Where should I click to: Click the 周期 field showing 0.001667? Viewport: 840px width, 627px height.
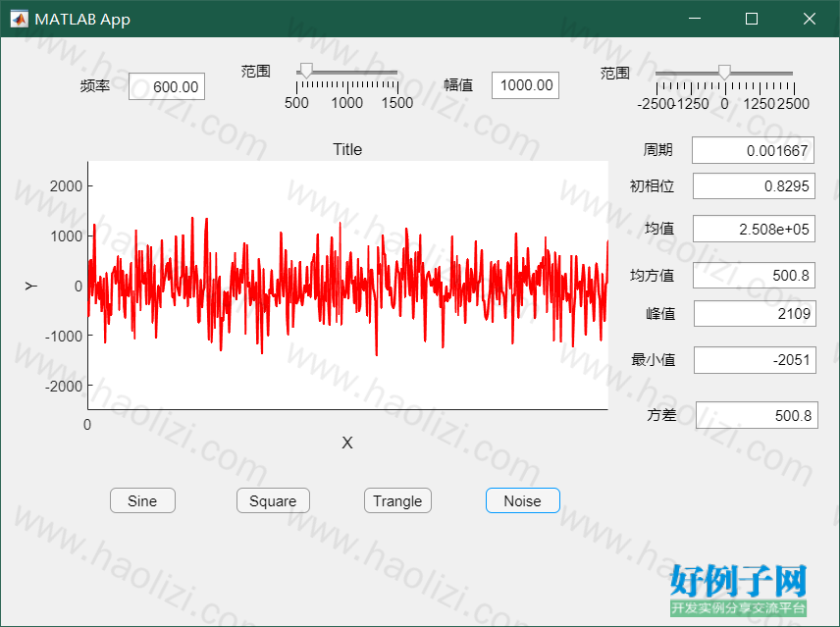point(754,150)
